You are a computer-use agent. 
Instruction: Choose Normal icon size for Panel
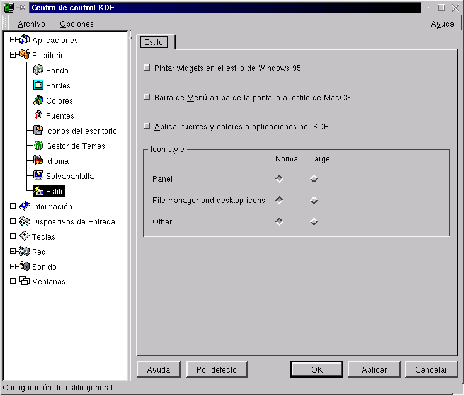[x=279, y=179]
